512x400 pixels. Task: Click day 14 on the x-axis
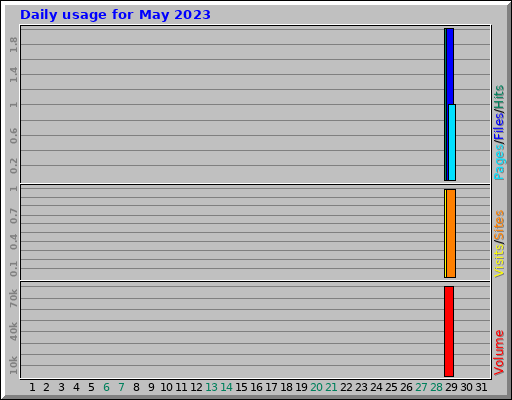(226, 387)
